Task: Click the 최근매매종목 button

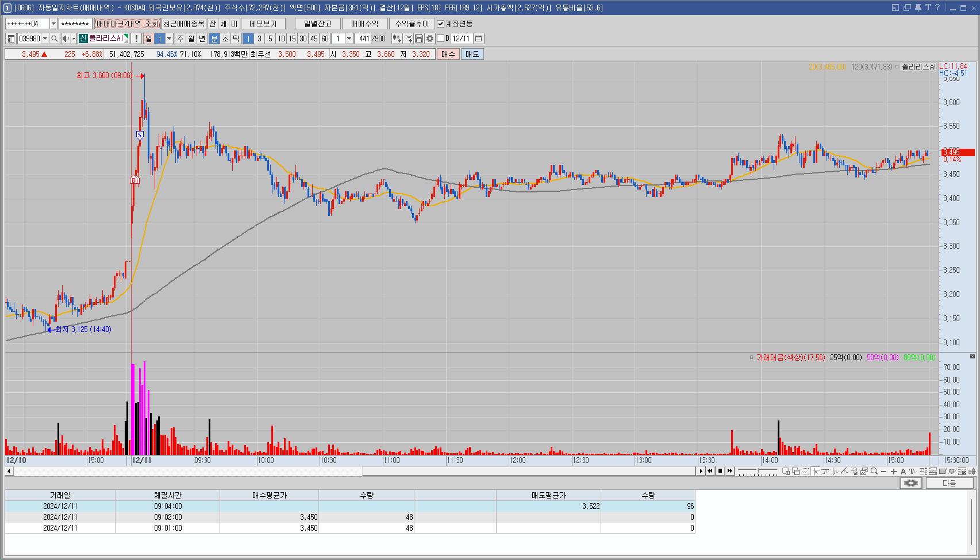Action: [x=183, y=24]
